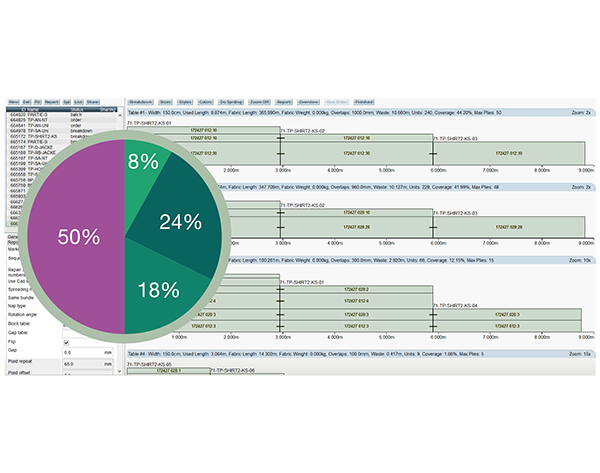Open the Colors option

(205, 102)
